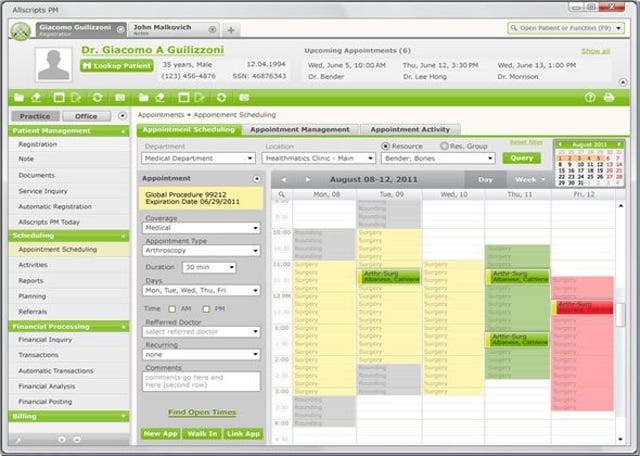Open the Bender; Bones resource dropdown
Screen dimensions: 640x456
(438, 158)
